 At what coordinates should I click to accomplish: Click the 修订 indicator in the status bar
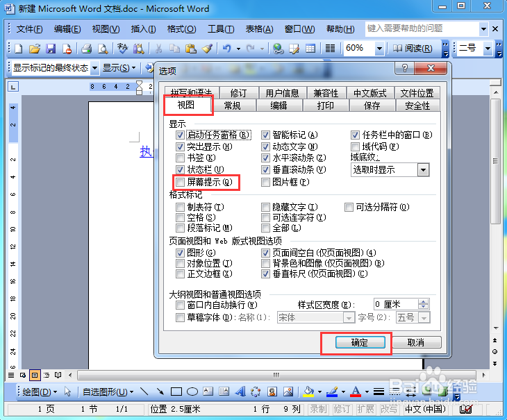(x=342, y=410)
